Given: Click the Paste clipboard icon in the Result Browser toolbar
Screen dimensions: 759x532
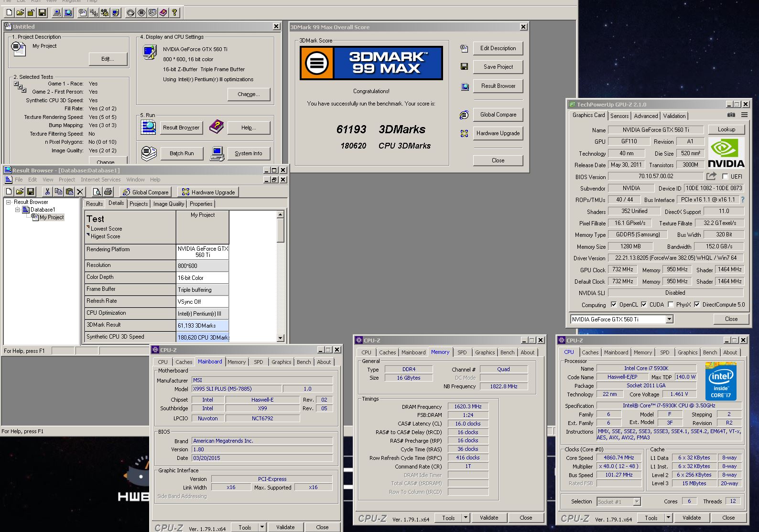Looking at the screenshot, I should pyautogui.click(x=69, y=192).
